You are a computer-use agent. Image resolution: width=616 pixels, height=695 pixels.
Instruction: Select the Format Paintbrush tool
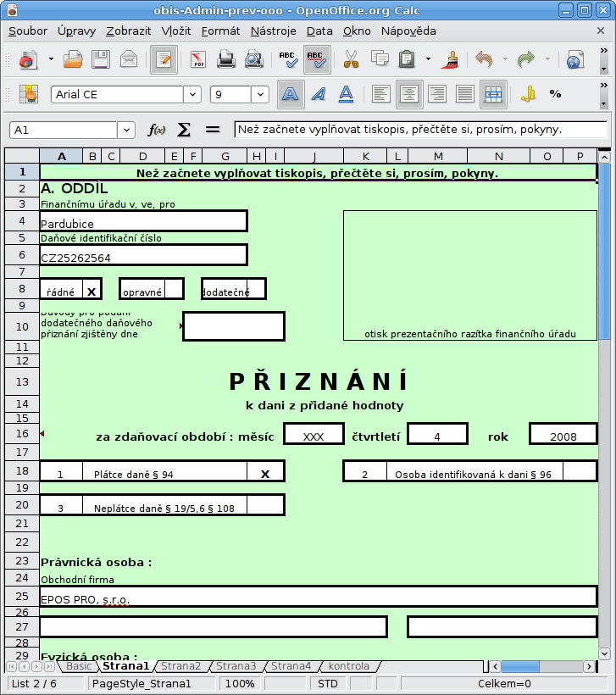click(x=451, y=60)
